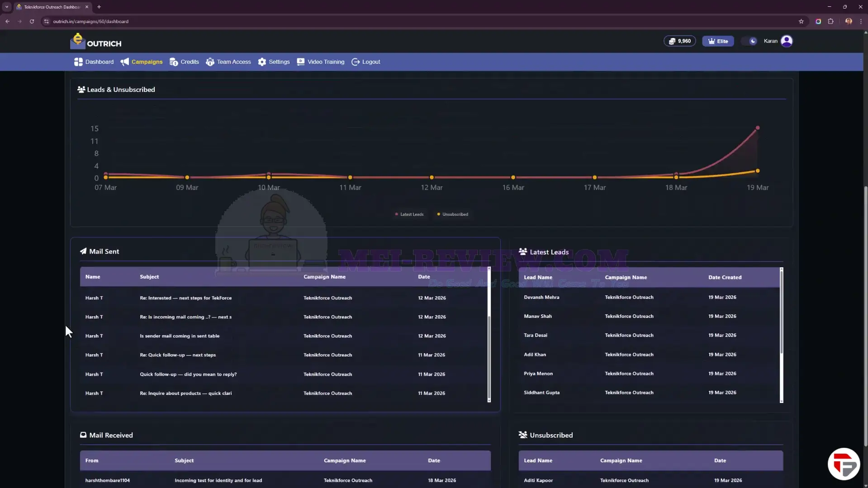
Task: Open browser extensions puzzle icon
Action: point(830,21)
